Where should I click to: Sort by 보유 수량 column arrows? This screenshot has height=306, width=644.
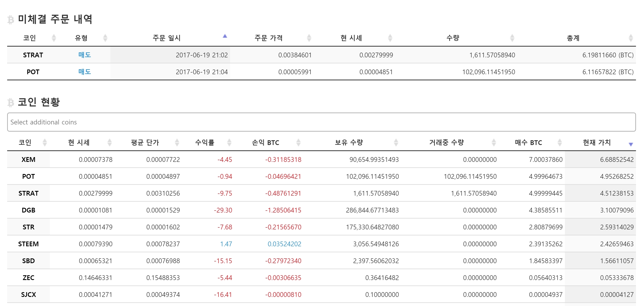pos(396,143)
